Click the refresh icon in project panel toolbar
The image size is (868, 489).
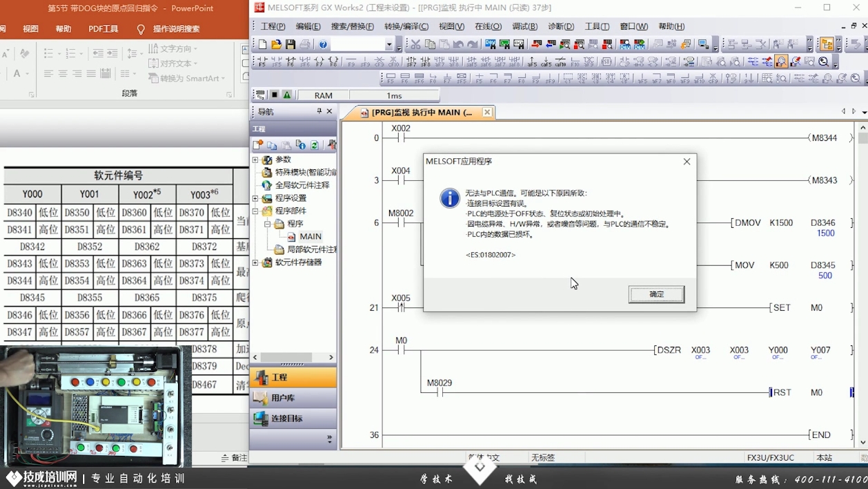[315, 145]
